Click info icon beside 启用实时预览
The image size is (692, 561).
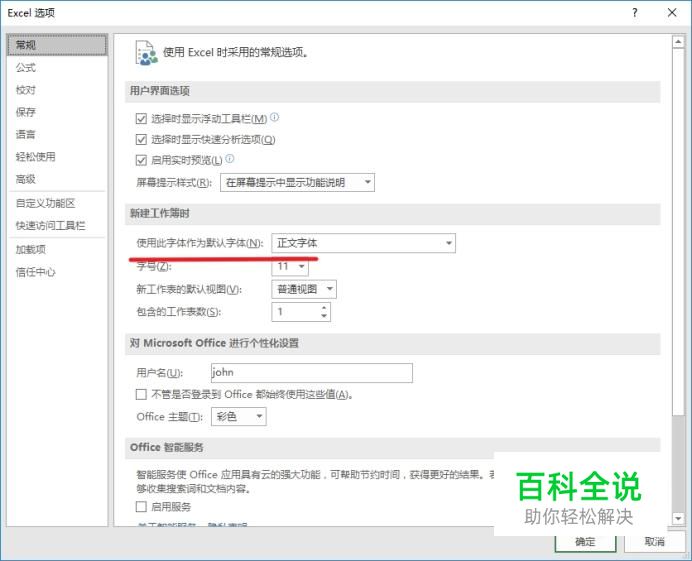(230, 158)
